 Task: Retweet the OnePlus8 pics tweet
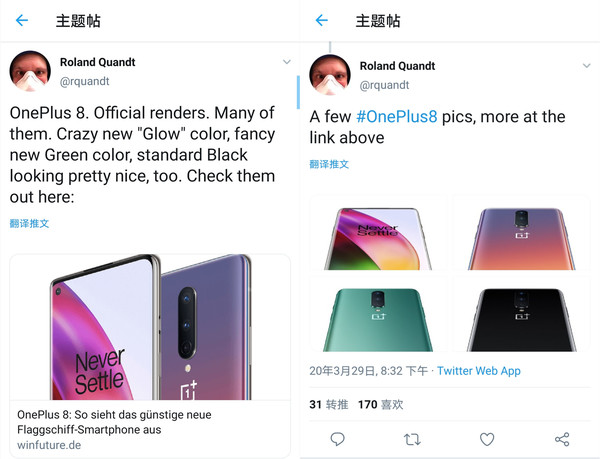pyautogui.click(x=412, y=439)
